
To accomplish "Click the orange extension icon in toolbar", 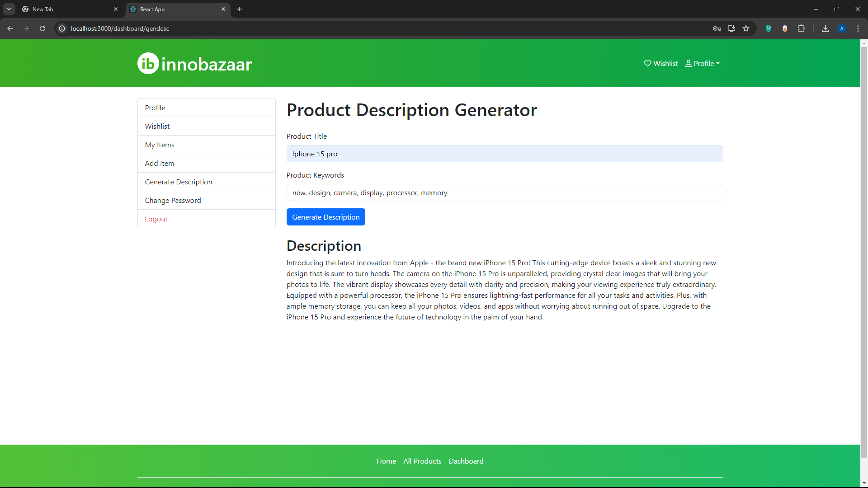I will [785, 28].
